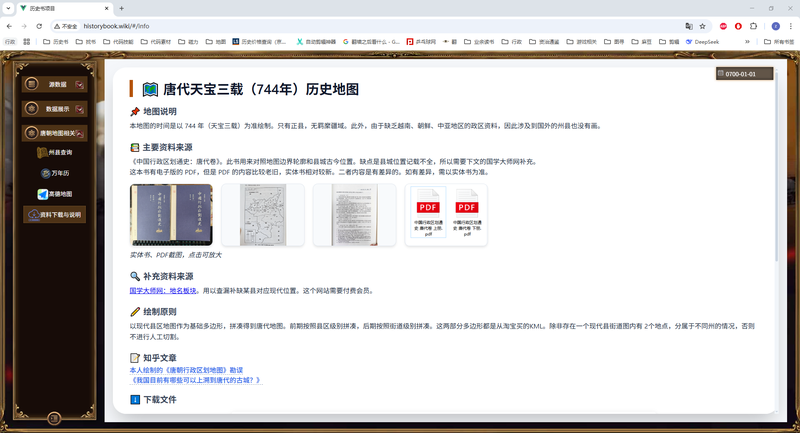Expand the 数据展示 sidebar section
Image resolution: width=800 pixels, height=433 pixels.
click(x=56, y=108)
